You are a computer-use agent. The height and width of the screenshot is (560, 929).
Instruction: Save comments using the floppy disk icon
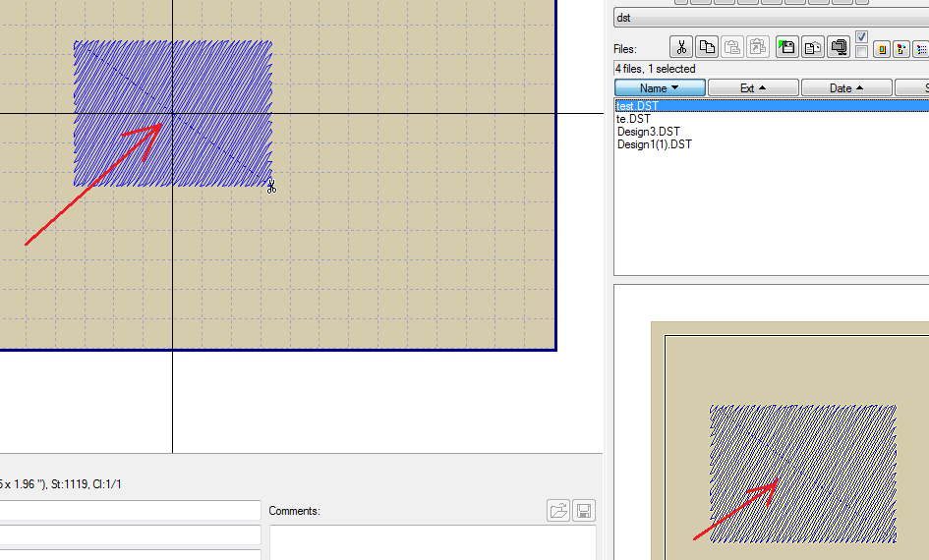[584, 511]
